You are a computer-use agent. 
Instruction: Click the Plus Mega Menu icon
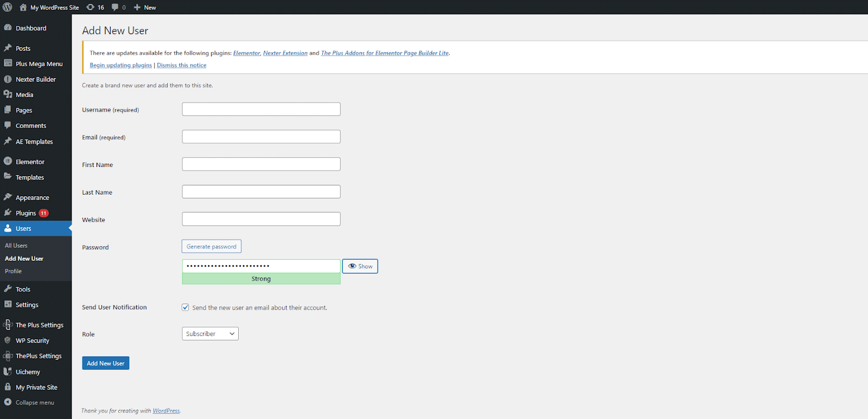(8, 63)
